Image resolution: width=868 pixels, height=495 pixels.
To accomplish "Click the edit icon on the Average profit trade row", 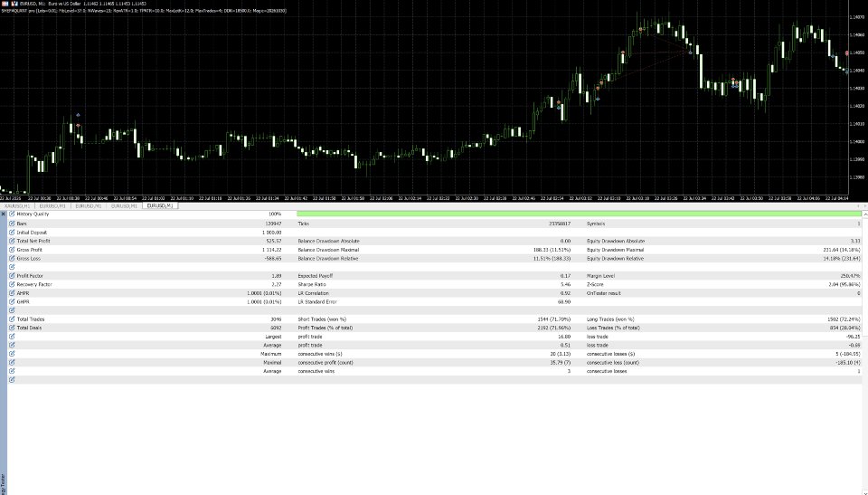I will (x=12, y=345).
